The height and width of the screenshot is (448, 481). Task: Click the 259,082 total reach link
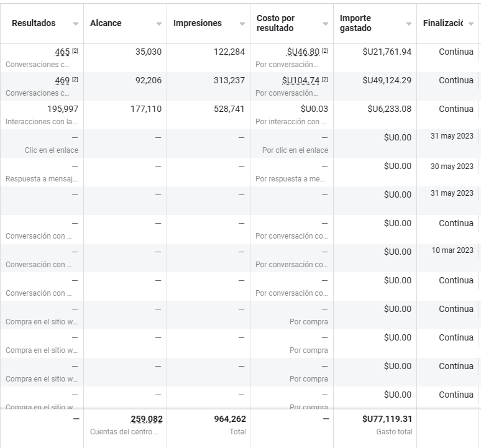pyautogui.click(x=146, y=419)
